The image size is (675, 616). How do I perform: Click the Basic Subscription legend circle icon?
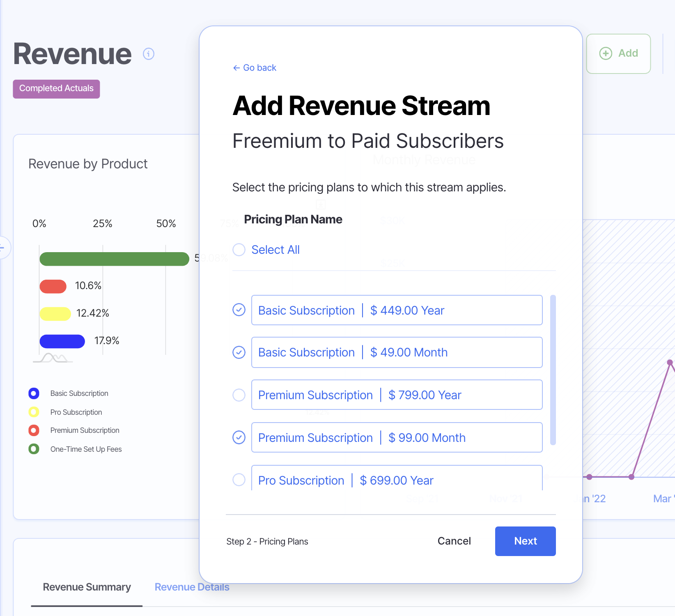(34, 393)
